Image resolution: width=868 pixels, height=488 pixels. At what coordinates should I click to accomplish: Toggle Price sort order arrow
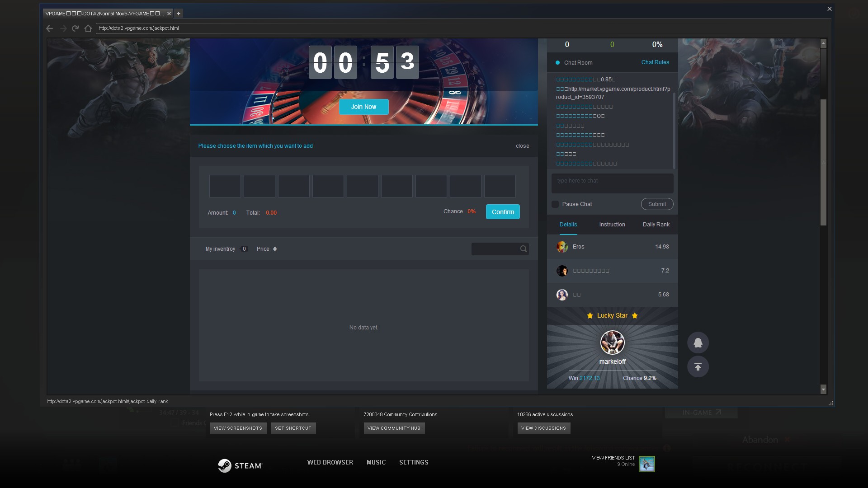click(274, 249)
